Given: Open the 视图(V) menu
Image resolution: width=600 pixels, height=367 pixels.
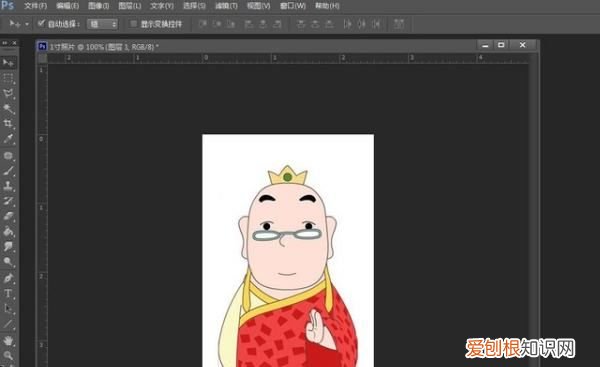Looking at the screenshot, I should coord(258,6).
